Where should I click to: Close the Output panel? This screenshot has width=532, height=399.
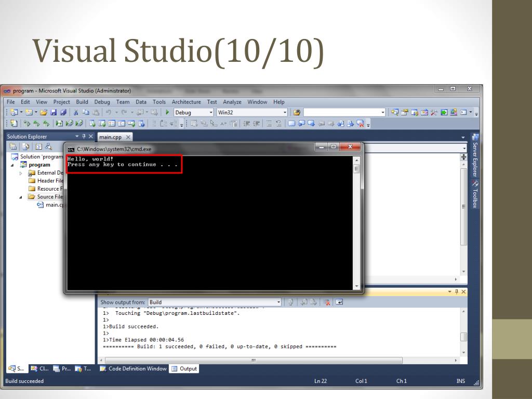click(x=463, y=292)
